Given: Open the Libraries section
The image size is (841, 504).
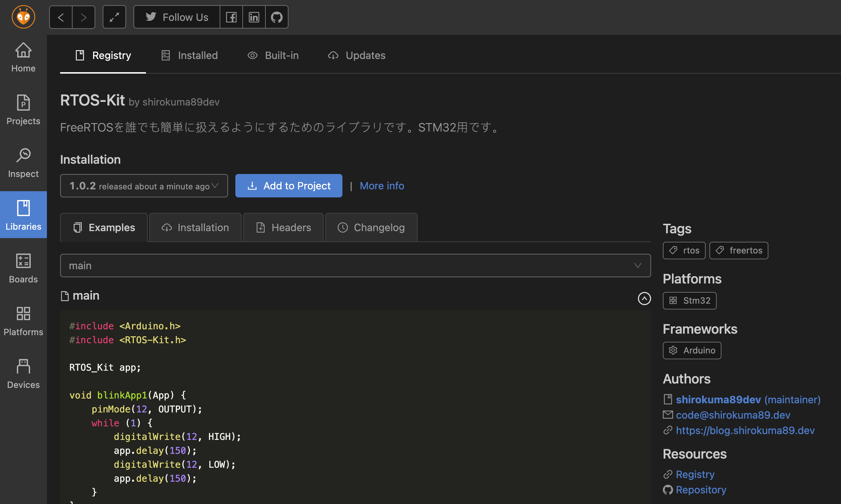Looking at the screenshot, I should [23, 215].
